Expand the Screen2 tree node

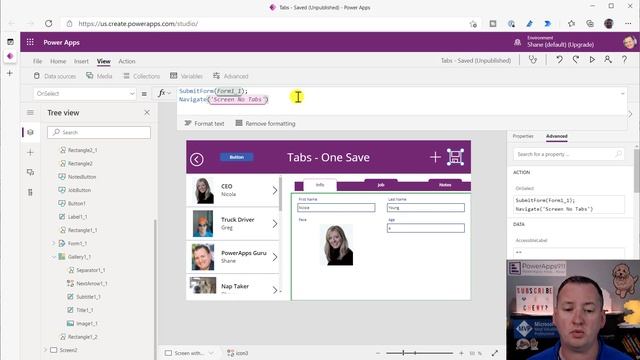(45, 350)
